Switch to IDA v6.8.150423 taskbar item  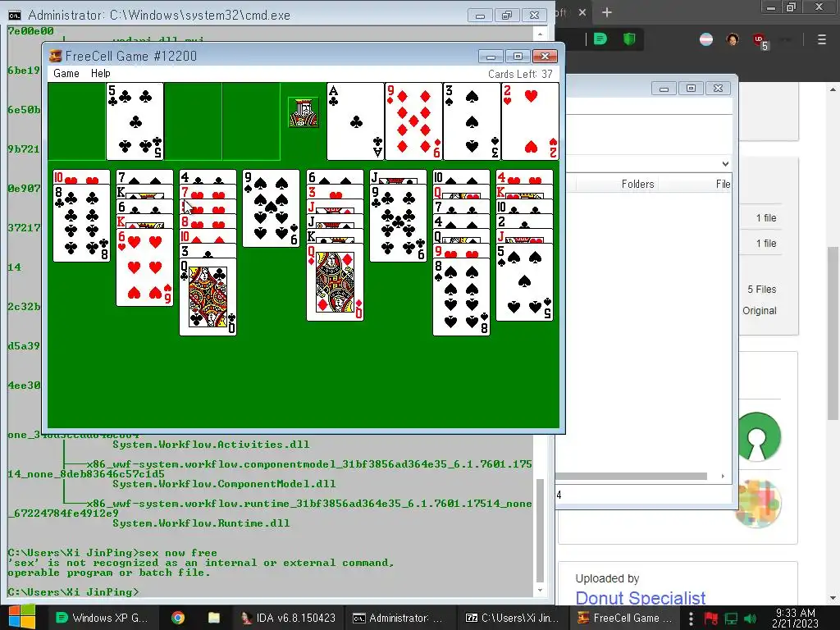pyautogui.click(x=288, y=618)
